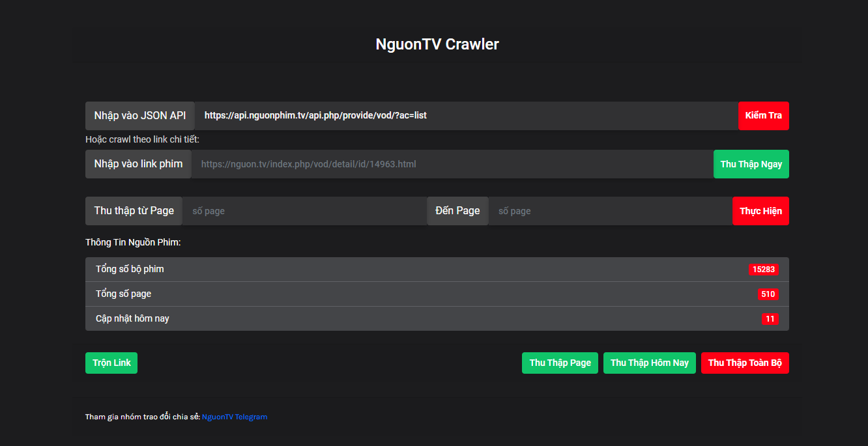Open the NguonTV Telegram link
868x446 pixels.
(x=234, y=416)
